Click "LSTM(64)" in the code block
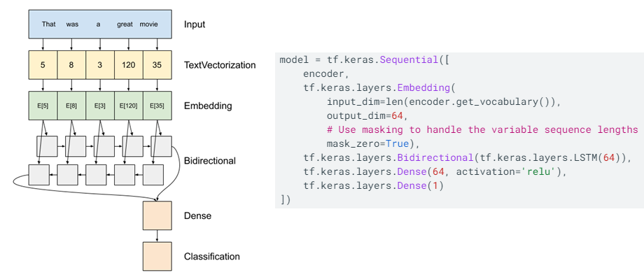 (x=598, y=158)
